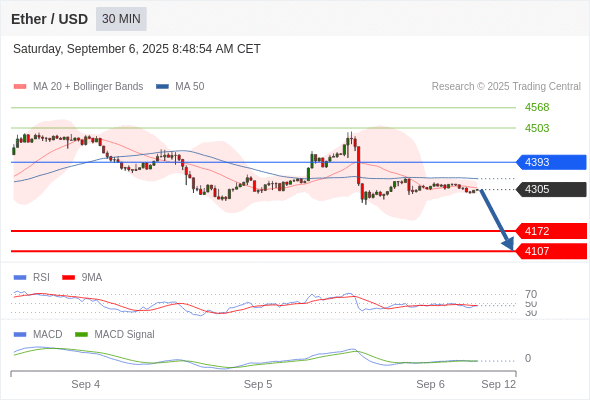Image resolution: width=590 pixels, height=400 pixels.
Task: Click the MACD blue legend swatch
Action: point(20,335)
